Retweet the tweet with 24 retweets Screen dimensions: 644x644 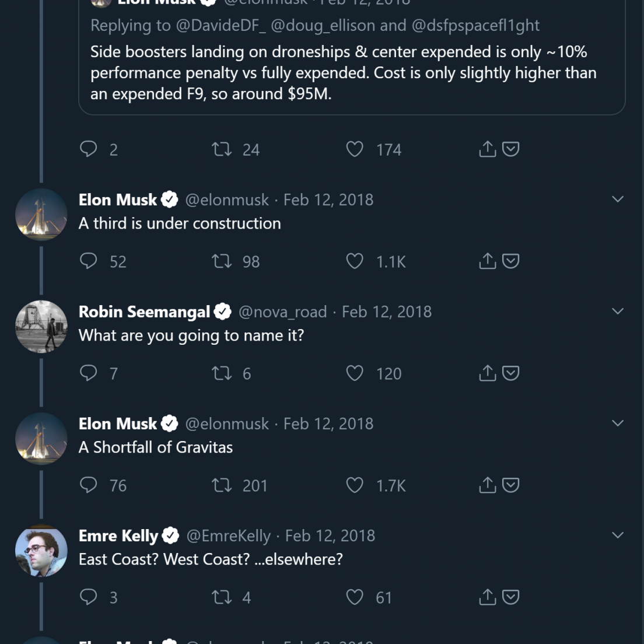(x=222, y=149)
